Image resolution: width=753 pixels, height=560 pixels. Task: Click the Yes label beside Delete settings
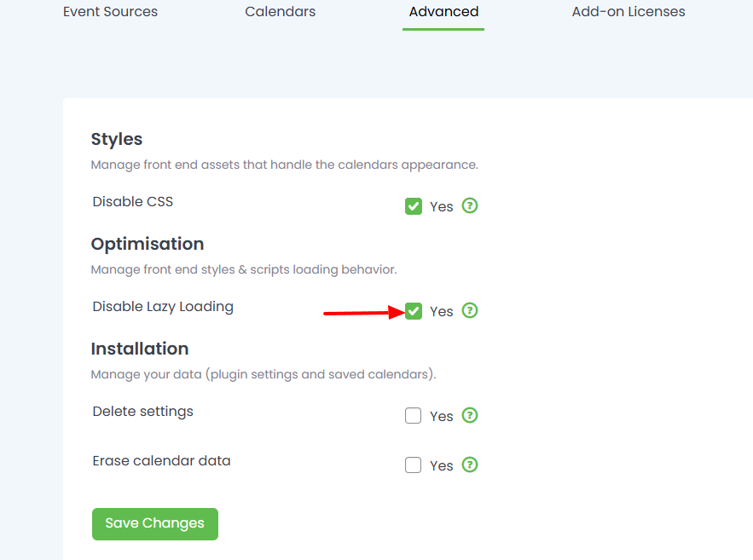click(442, 417)
